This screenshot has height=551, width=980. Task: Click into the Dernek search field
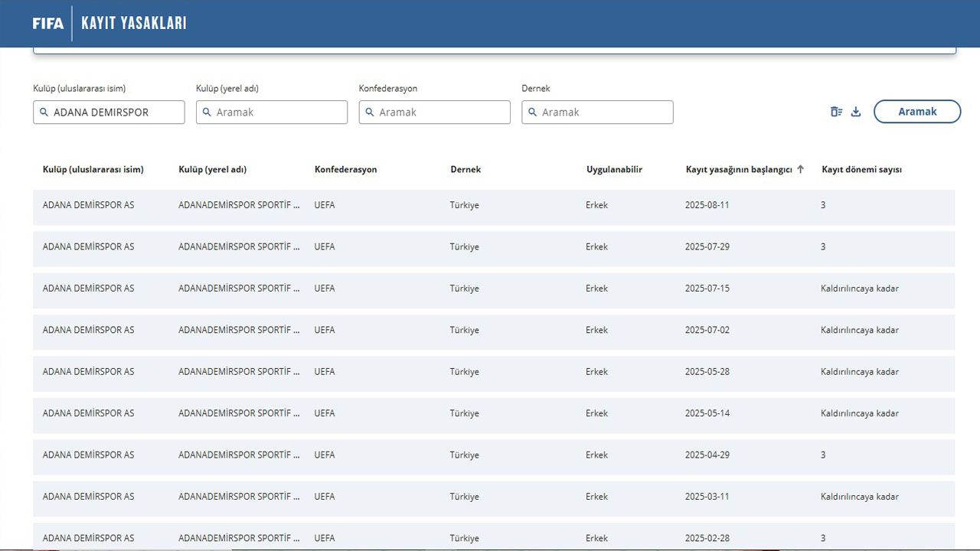click(x=603, y=112)
